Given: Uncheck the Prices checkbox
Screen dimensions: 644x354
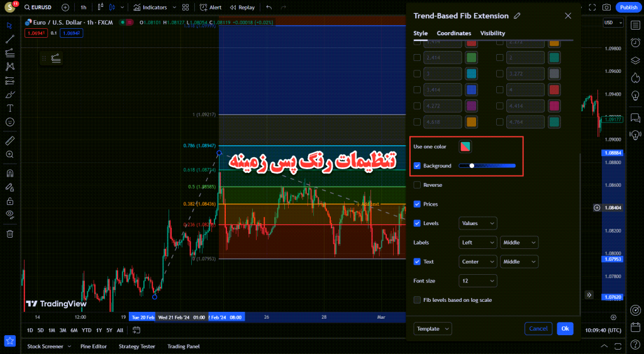Looking at the screenshot, I should coord(417,204).
